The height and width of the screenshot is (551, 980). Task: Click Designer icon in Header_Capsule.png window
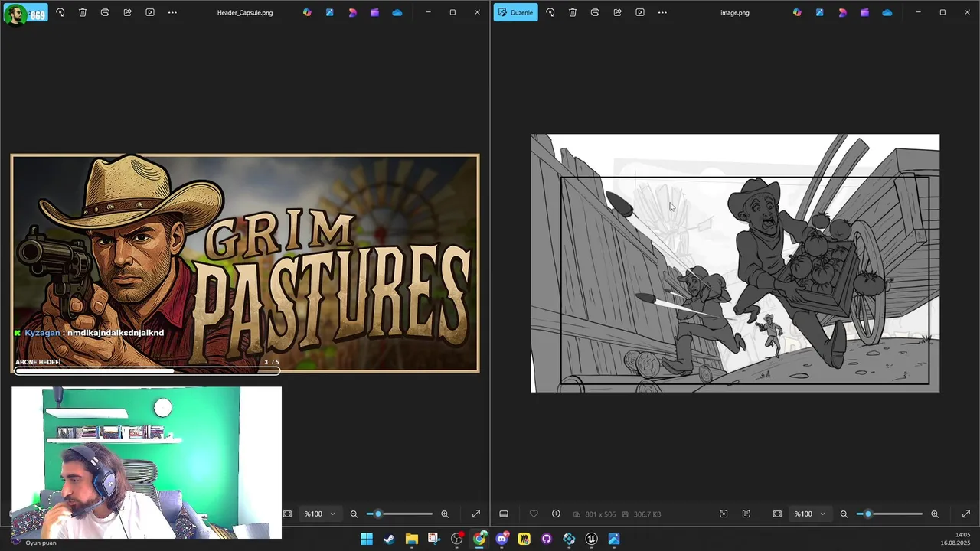pyautogui.click(x=352, y=12)
